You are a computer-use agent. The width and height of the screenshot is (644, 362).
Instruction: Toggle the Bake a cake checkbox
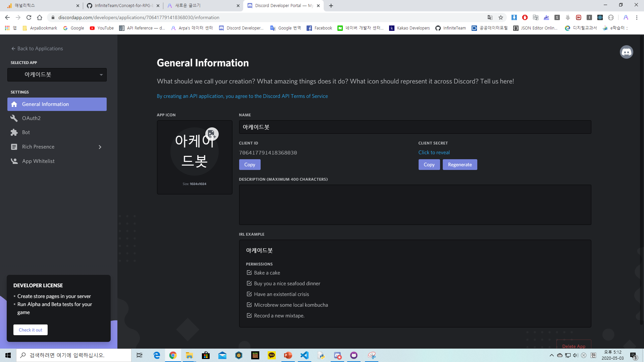[x=249, y=273]
